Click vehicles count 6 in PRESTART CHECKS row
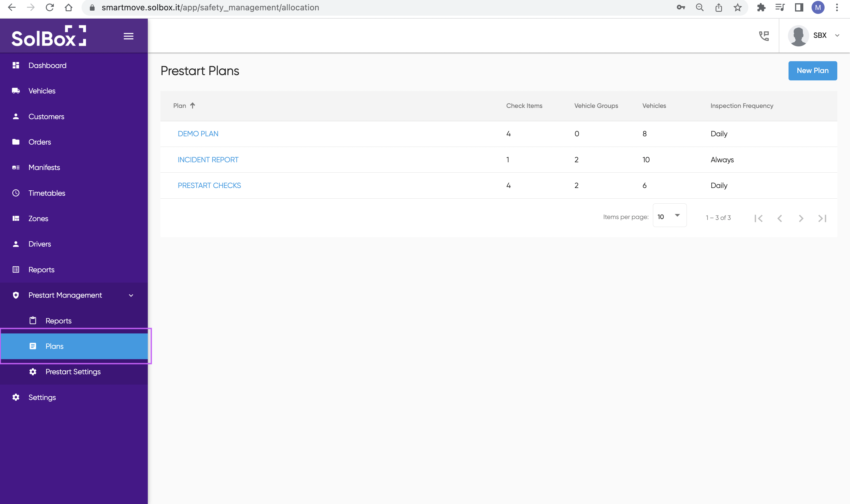850x504 pixels. point(644,185)
